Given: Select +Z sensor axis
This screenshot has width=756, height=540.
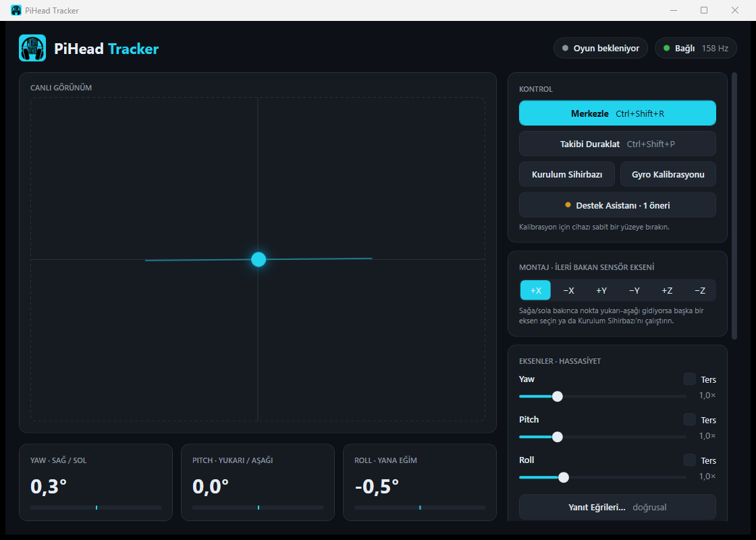Looking at the screenshot, I should point(667,290).
